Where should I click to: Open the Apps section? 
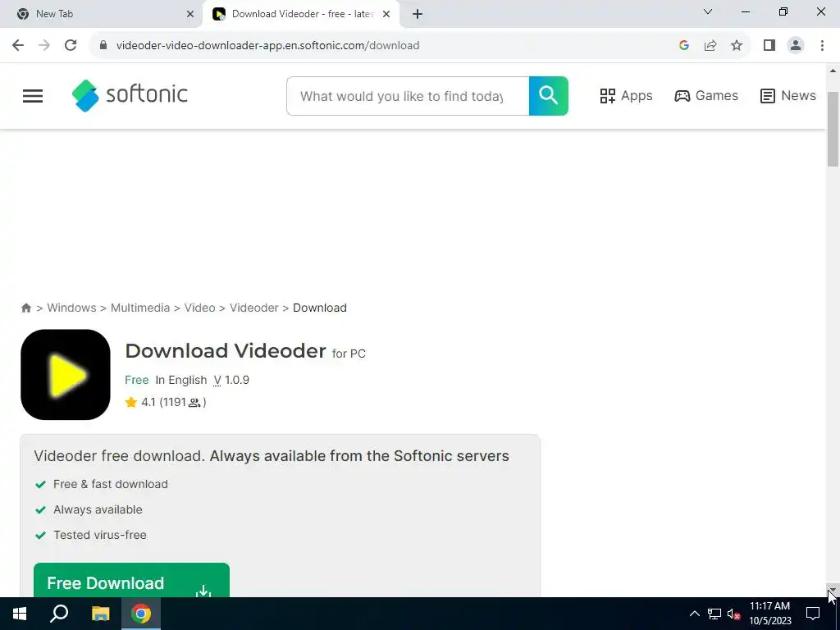click(x=626, y=96)
